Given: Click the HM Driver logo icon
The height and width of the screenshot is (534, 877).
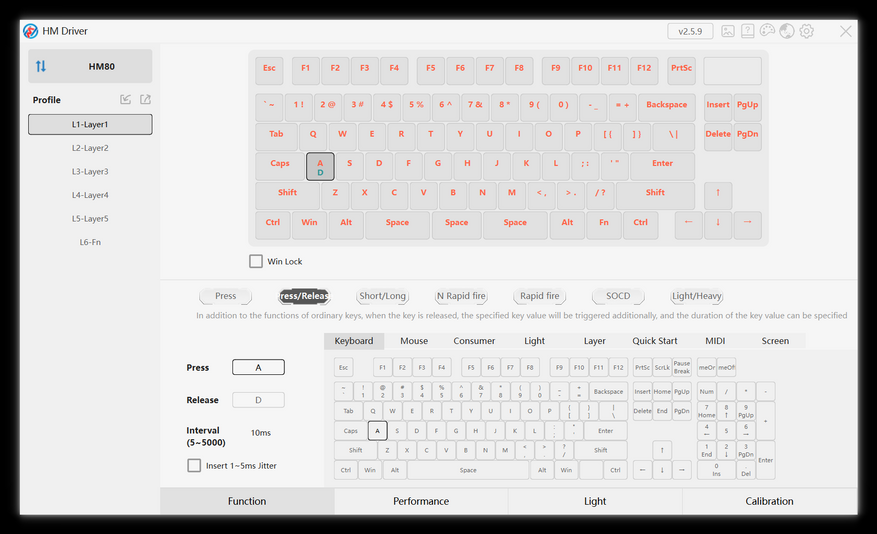Looking at the screenshot, I should [x=30, y=31].
